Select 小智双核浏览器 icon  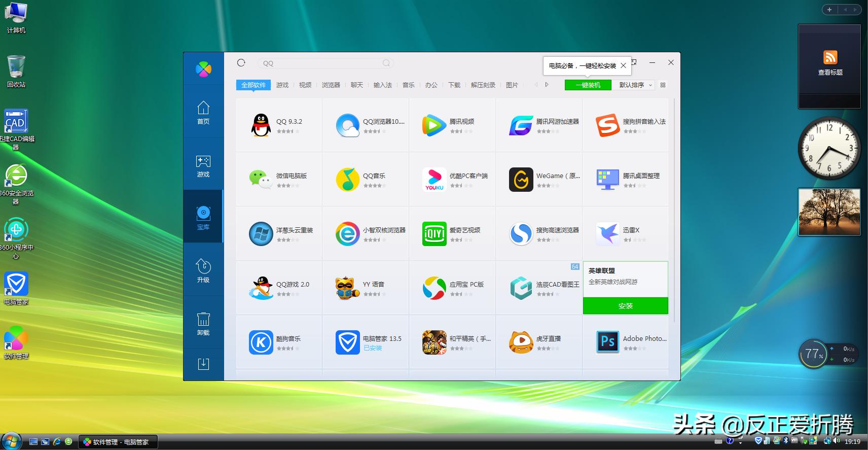click(x=347, y=234)
